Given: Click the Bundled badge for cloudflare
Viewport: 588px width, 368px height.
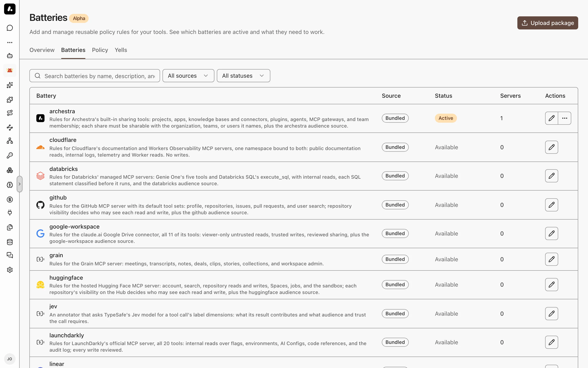Looking at the screenshot, I should pyautogui.click(x=395, y=147).
